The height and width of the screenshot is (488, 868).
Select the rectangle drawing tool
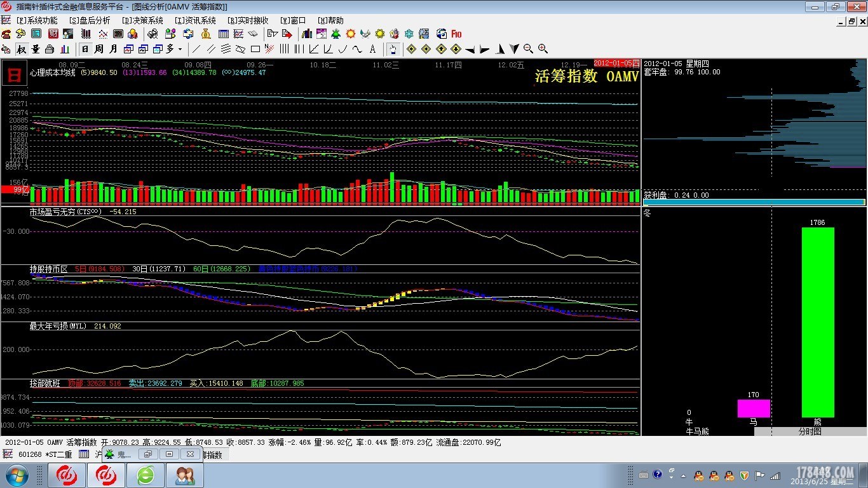point(255,49)
